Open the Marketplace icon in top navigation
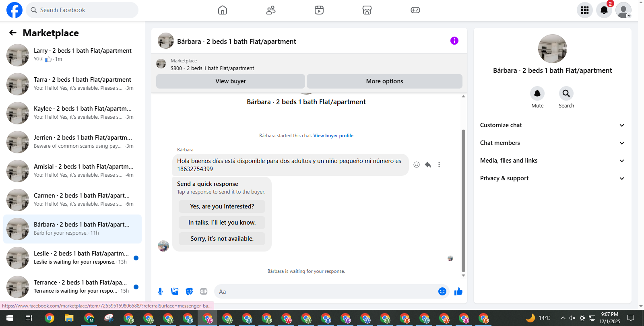Image resolution: width=644 pixels, height=326 pixels. tap(367, 10)
